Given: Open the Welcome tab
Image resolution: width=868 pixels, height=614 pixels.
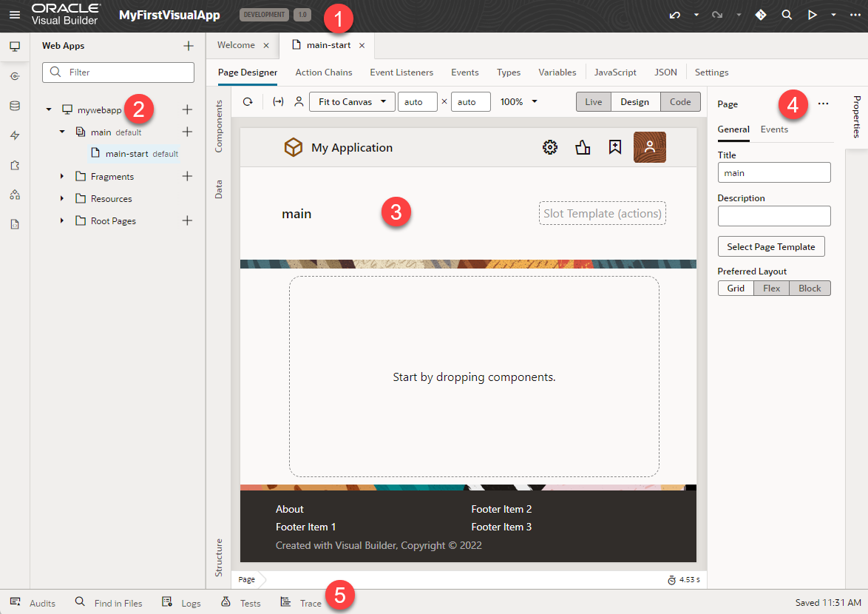Looking at the screenshot, I should [x=236, y=44].
